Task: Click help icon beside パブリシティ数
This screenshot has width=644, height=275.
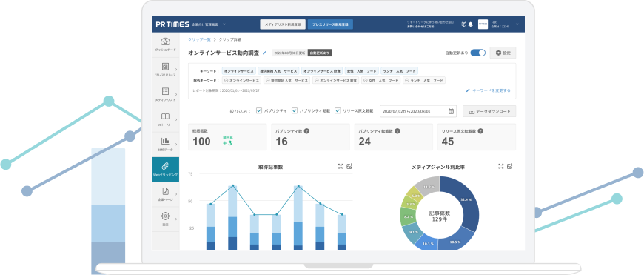Action: tap(306, 131)
